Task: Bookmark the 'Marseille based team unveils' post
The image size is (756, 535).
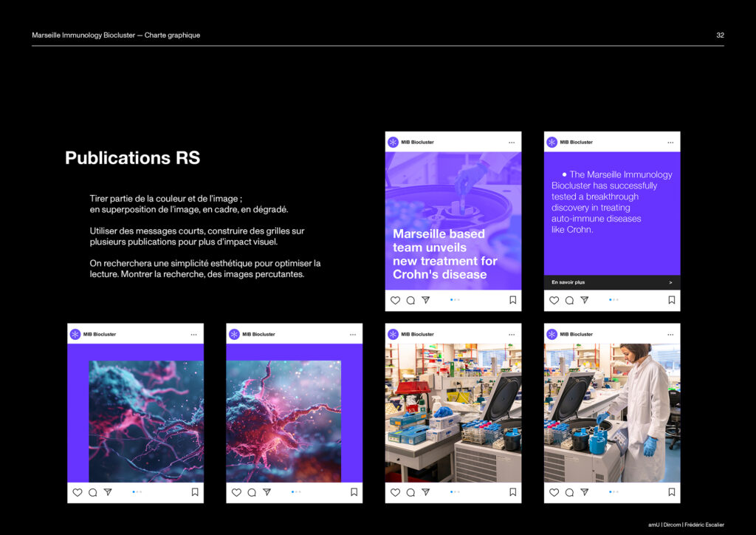Action: coord(513,300)
